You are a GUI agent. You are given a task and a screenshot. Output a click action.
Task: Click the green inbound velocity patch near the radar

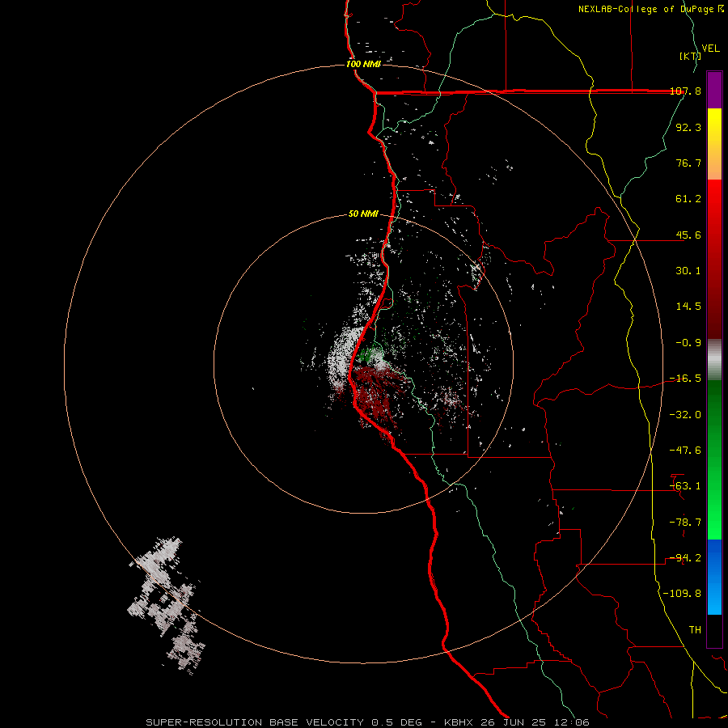(366, 355)
